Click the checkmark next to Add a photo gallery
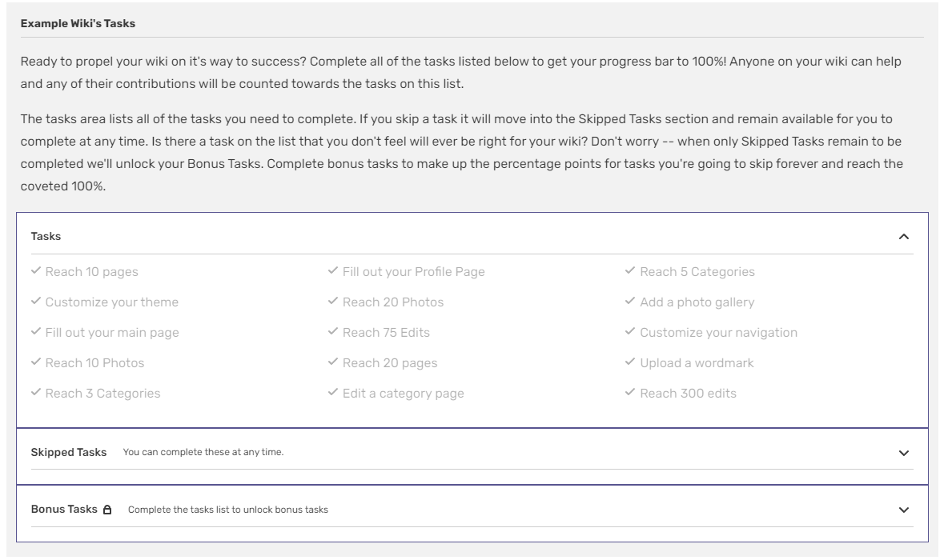 (630, 302)
